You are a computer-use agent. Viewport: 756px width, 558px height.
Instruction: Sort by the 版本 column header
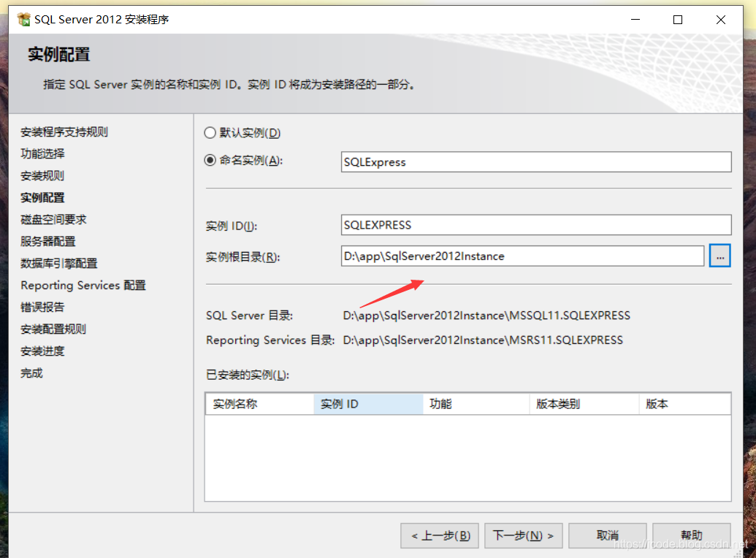tap(684, 404)
